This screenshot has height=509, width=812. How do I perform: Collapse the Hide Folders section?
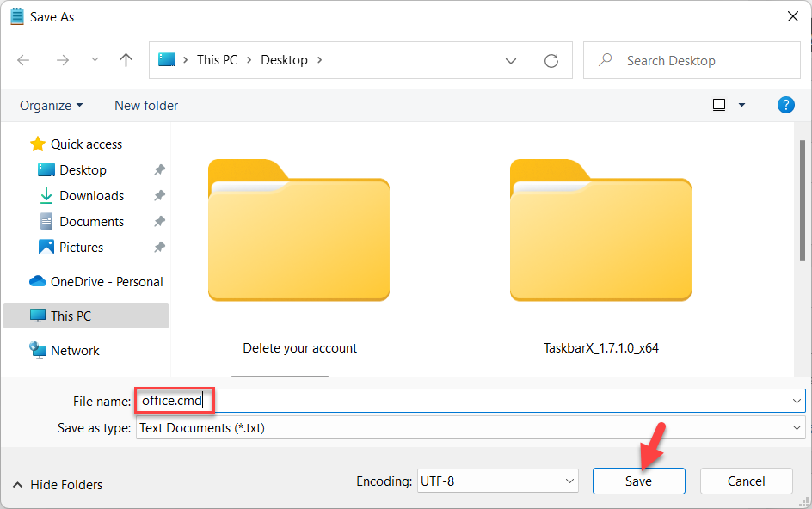coord(57,484)
